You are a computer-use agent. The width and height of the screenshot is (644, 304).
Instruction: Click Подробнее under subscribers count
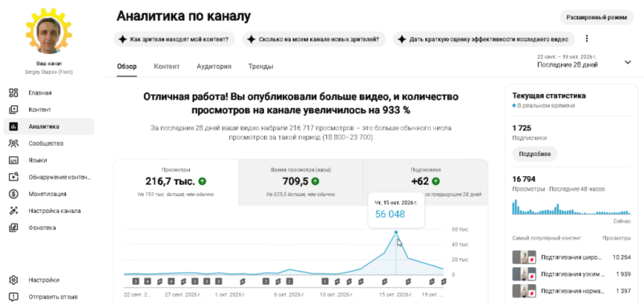pos(535,154)
